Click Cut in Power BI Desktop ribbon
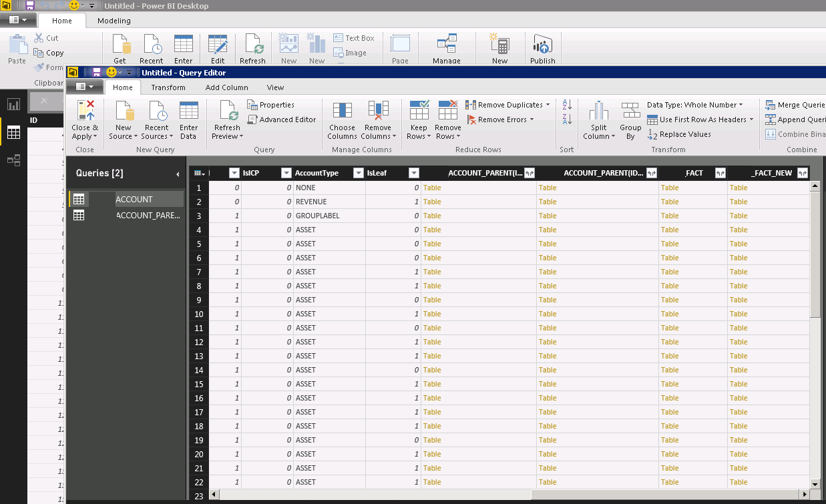The image size is (826, 504). [x=46, y=38]
